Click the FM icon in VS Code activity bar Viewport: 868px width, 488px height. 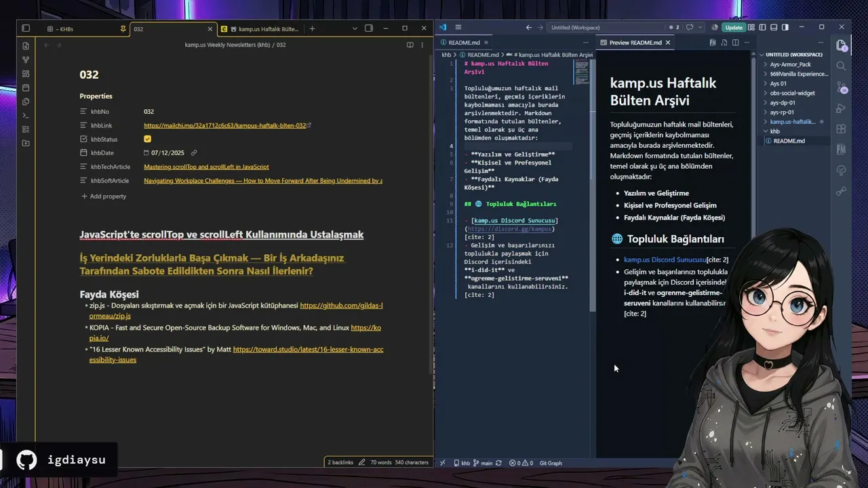[841, 149]
